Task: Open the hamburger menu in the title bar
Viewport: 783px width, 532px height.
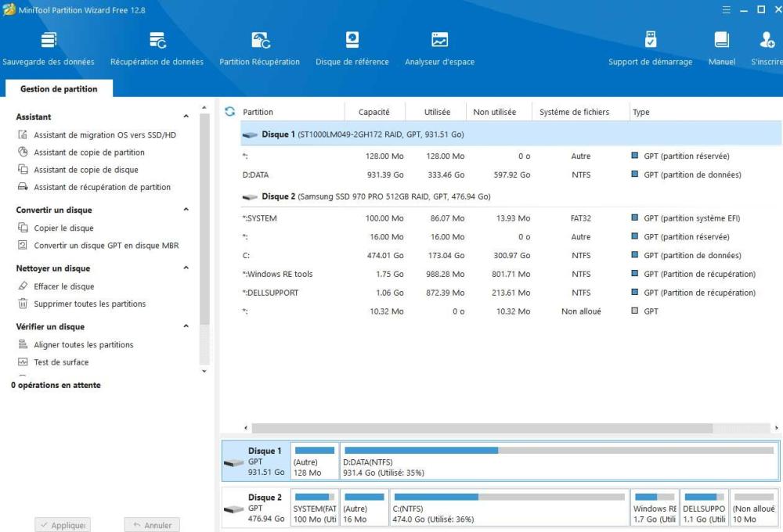Action: 726,10
